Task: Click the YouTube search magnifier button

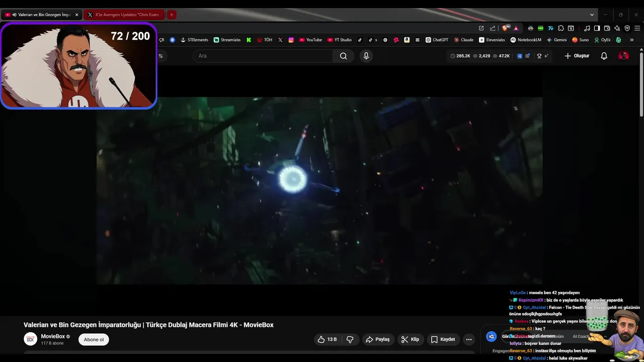Action: [343, 56]
